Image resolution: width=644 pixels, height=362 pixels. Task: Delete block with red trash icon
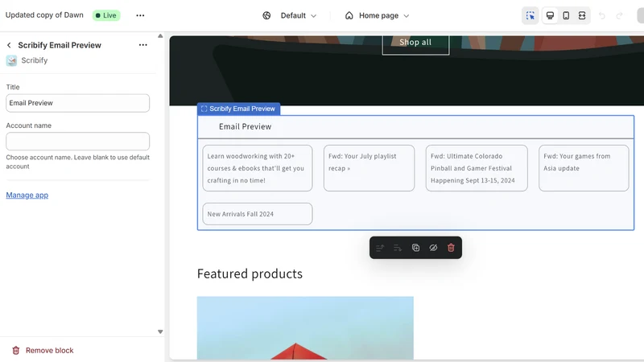click(x=451, y=248)
